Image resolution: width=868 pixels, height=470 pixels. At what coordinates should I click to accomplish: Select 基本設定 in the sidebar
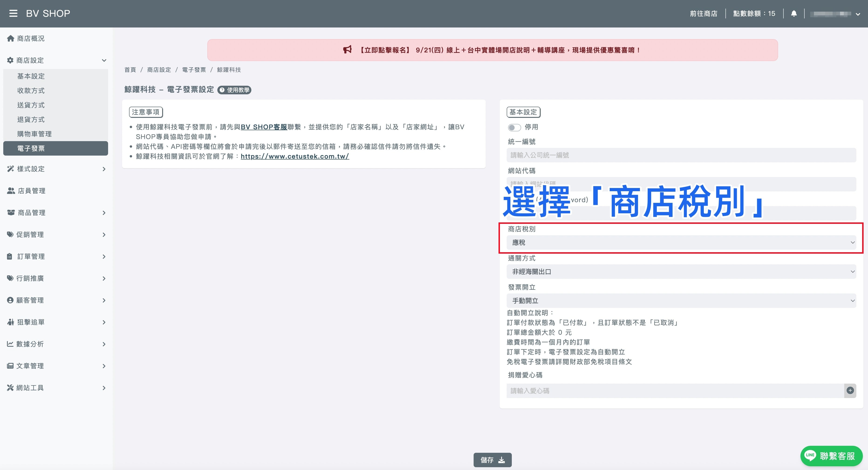point(56,76)
